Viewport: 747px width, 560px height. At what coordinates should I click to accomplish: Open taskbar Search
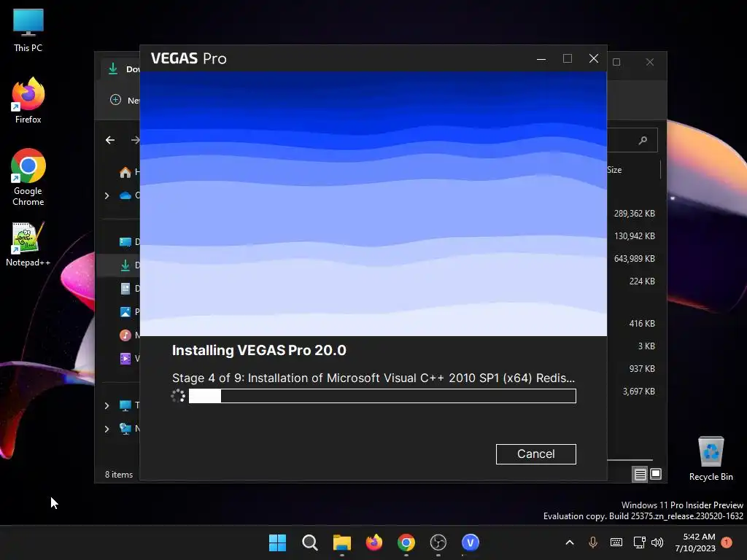pyautogui.click(x=309, y=542)
